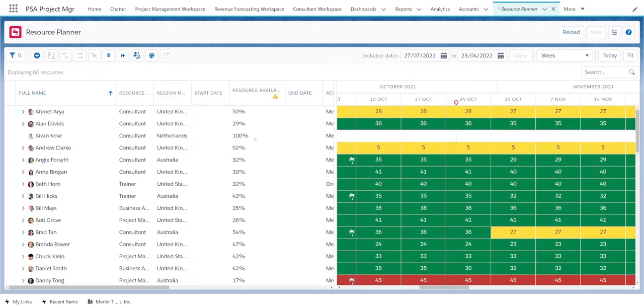644x305 pixels.
Task: Expand the Ahmet Arya row
Action: point(23,111)
